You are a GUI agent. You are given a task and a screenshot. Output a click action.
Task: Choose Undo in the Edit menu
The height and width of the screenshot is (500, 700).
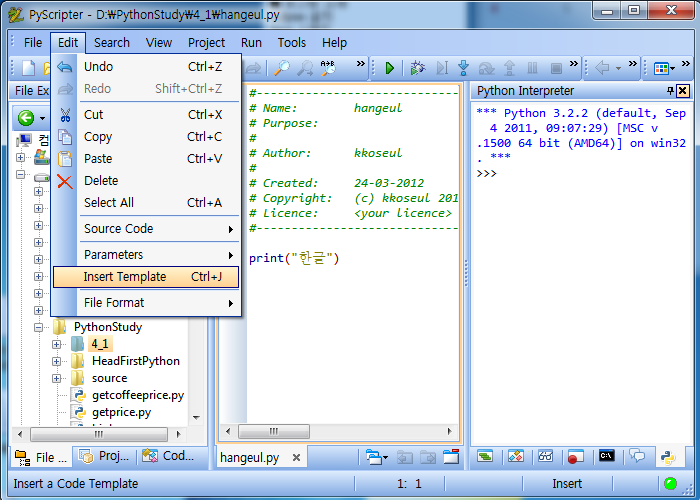point(146,67)
